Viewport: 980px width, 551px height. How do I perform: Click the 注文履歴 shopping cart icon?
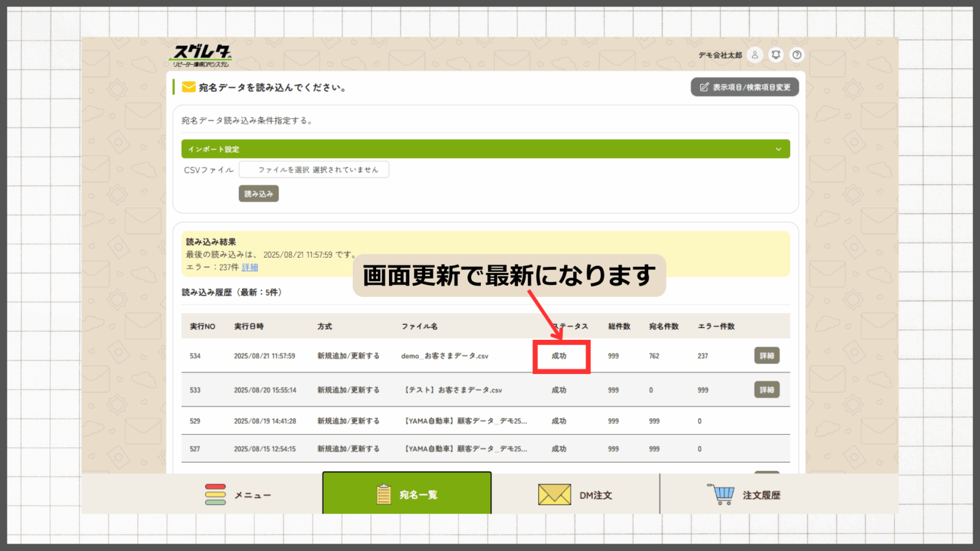coord(721,494)
